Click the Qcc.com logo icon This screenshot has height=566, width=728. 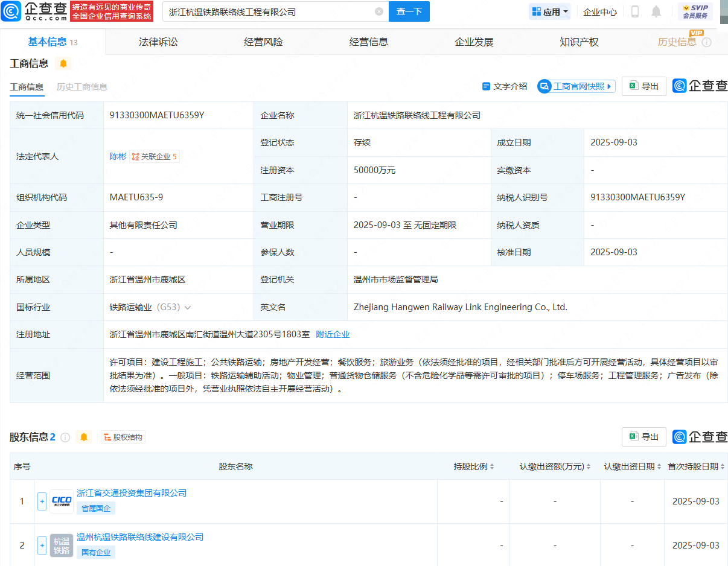12,11
